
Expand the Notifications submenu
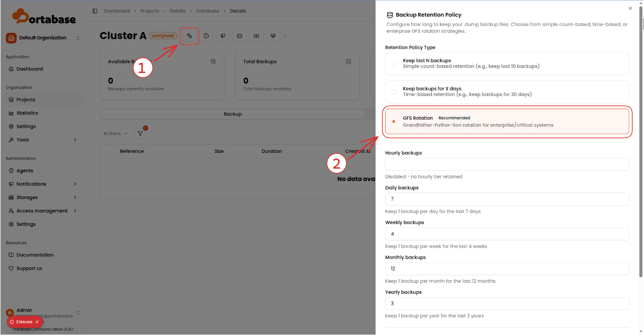pyautogui.click(x=43, y=184)
